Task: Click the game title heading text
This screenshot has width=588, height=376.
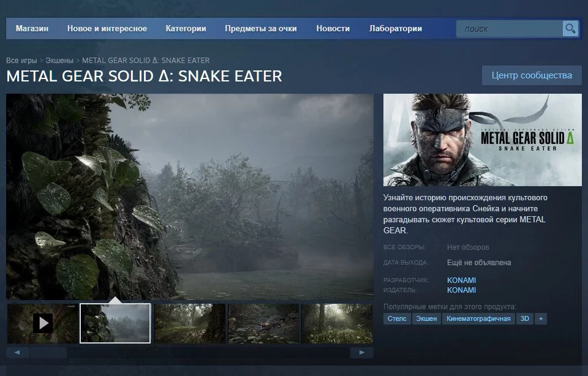Action: coord(144,76)
